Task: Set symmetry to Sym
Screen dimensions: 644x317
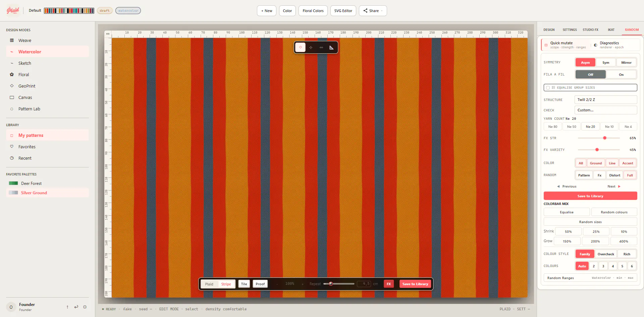Action: pos(606,62)
